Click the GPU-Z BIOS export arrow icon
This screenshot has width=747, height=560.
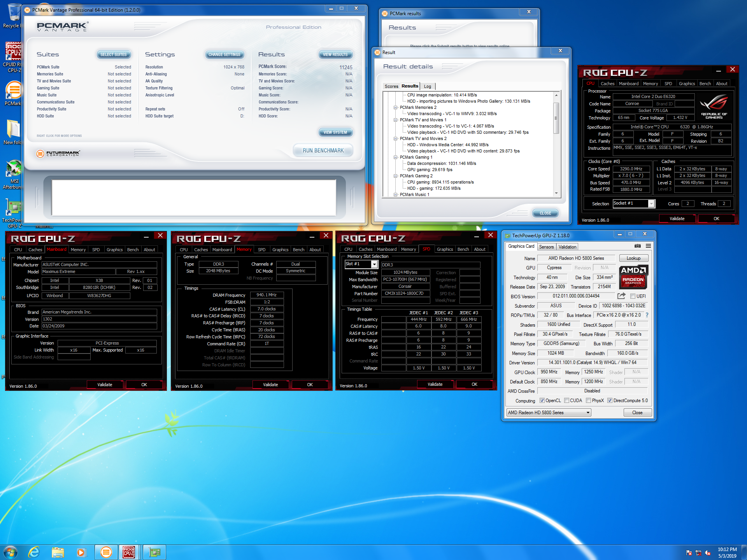click(621, 296)
